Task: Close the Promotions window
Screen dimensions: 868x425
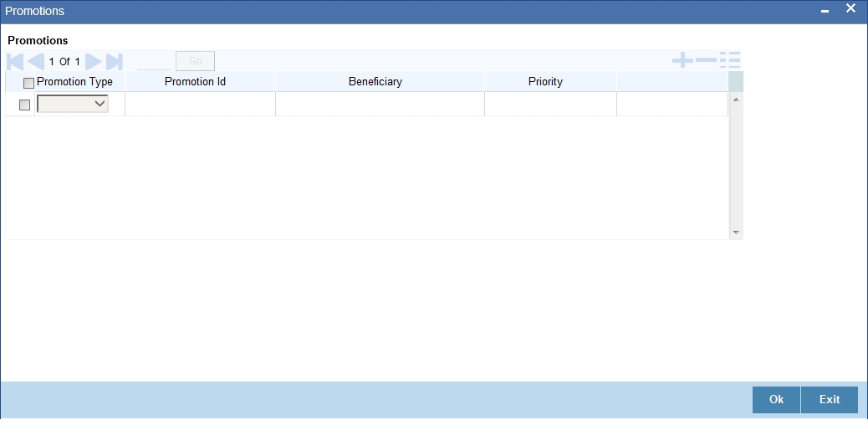Action: [850, 8]
